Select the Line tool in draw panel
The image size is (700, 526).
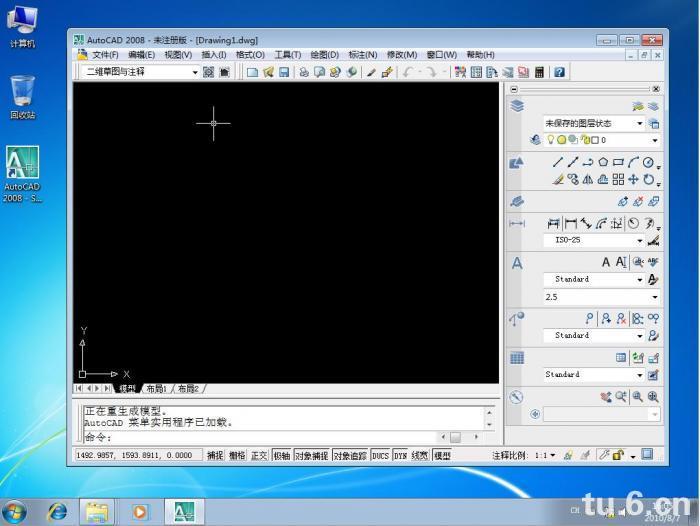(x=558, y=162)
